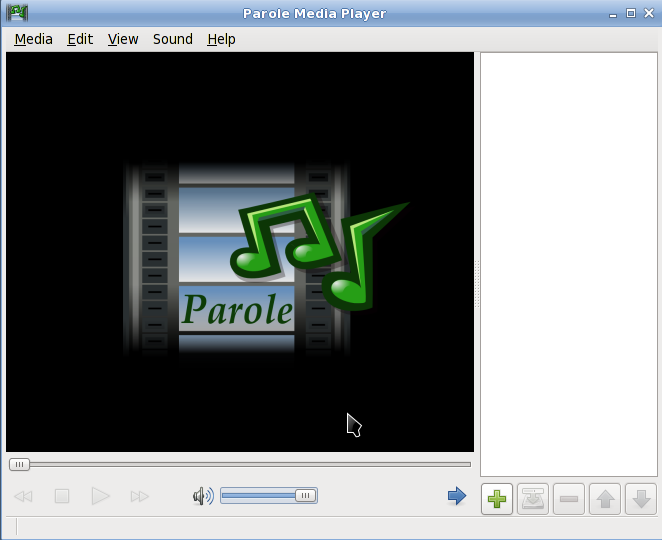Image resolution: width=662 pixels, height=540 pixels.
Task: Click the remove item minus button
Action: click(x=569, y=499)
